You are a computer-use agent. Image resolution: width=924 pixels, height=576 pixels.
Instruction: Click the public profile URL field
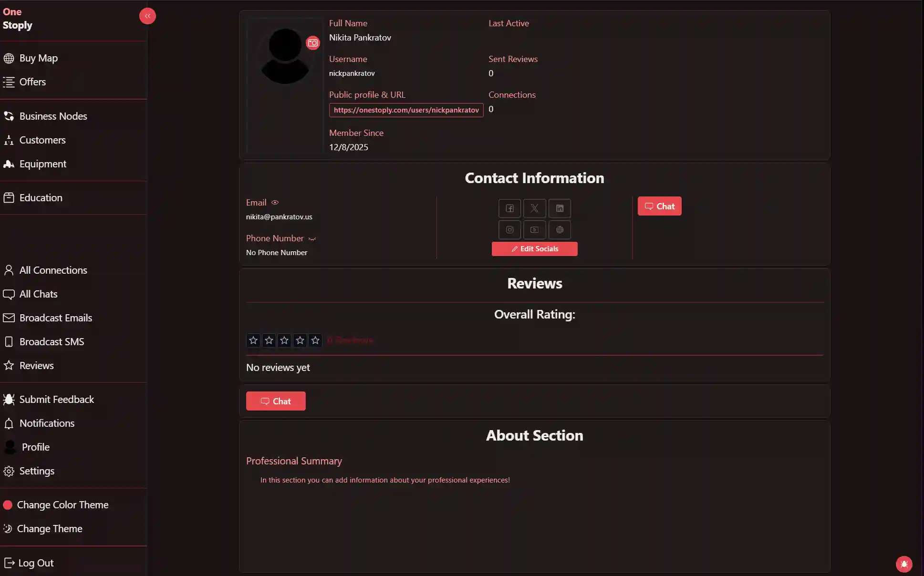pos(406,110)
